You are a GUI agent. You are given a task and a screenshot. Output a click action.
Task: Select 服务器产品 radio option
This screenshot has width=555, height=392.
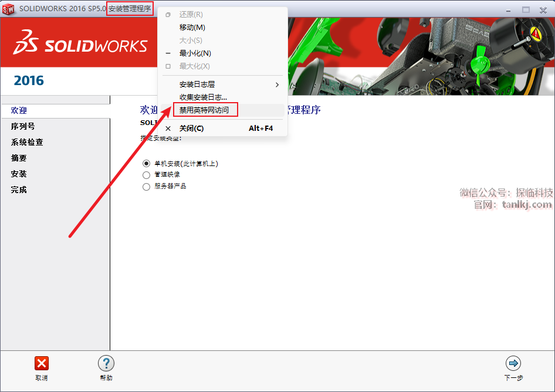pyautogui.click(x=146, y=187)
